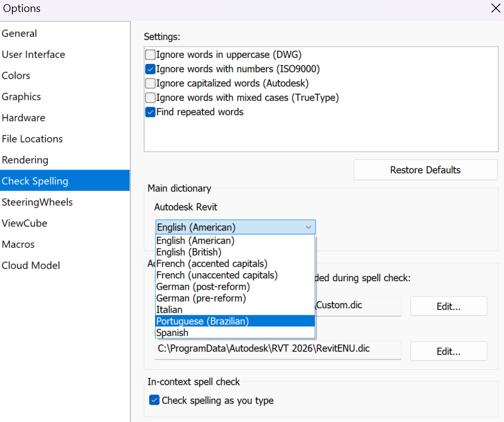Click Edit for RevitENU.dic dictionary
The height and width of the screenshot is (422, 504).
pyautogui.click(x=448, y=352)
